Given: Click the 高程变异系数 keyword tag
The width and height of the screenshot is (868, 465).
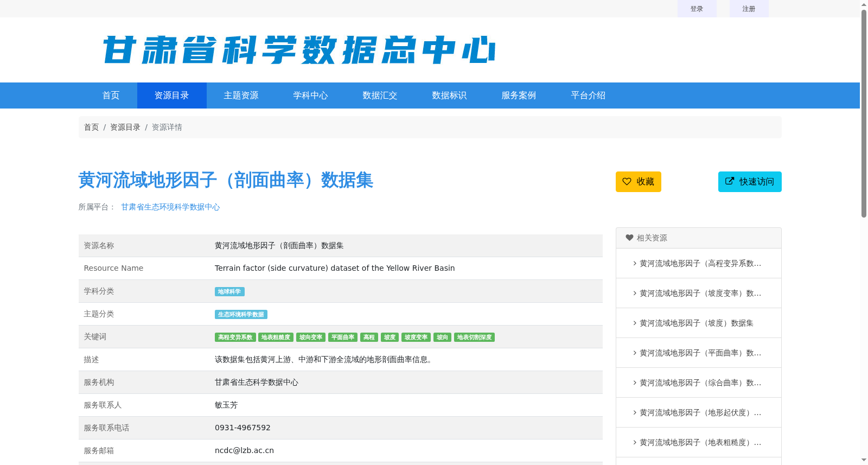Looking at the screenshot, I should (235, 337).
